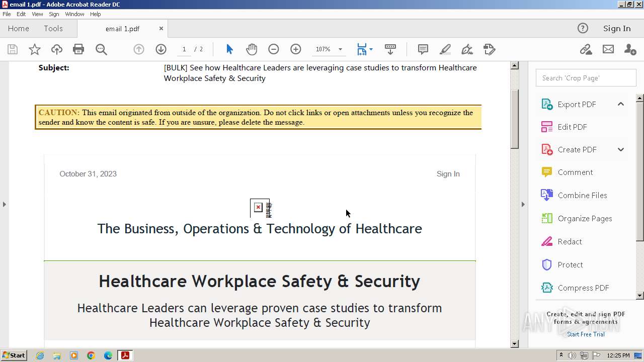This screenshot has width=644, height=362.
Task: Open Export PDF tool
Action: click(577, 104)
